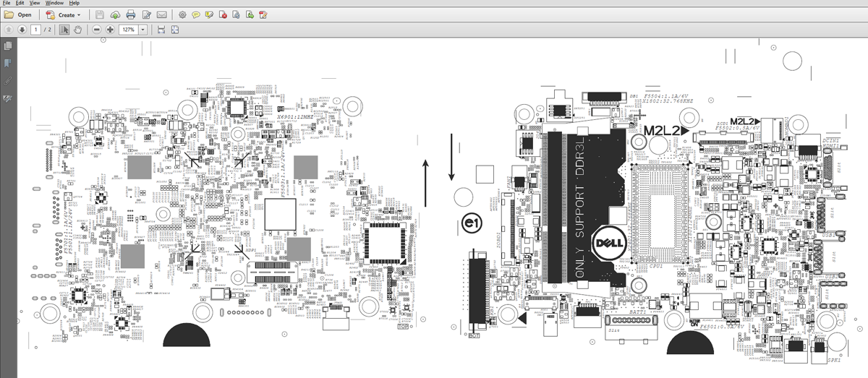This screenshot has width=868, height=378.
Task: Click the Extract Pages icon with the green arrow
Action: [x=249, y=14]
